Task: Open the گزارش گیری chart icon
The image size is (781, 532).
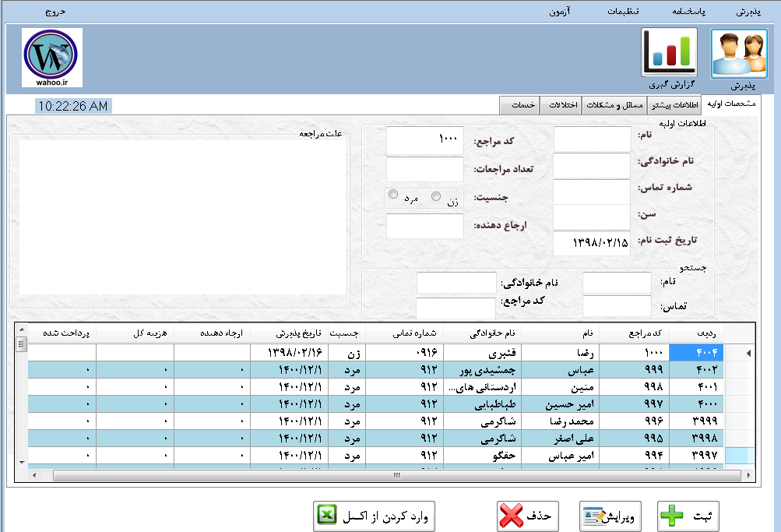Action: 669,53
